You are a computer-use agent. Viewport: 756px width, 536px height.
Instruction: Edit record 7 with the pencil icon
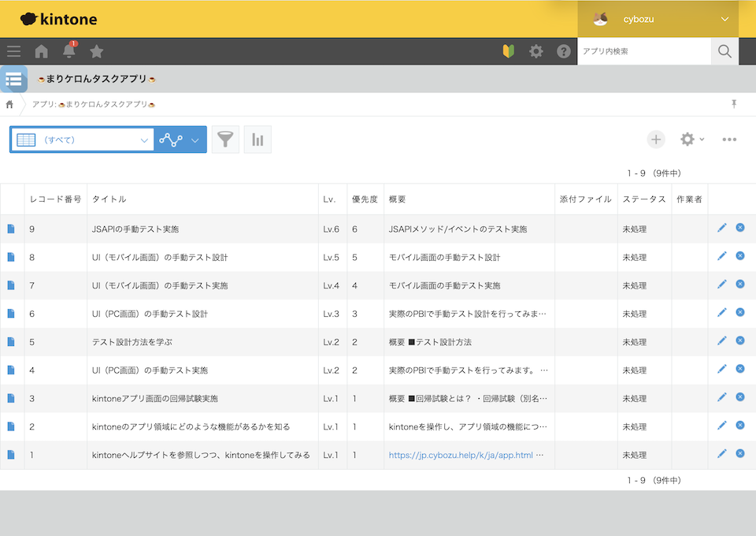[x=722, y=285]
